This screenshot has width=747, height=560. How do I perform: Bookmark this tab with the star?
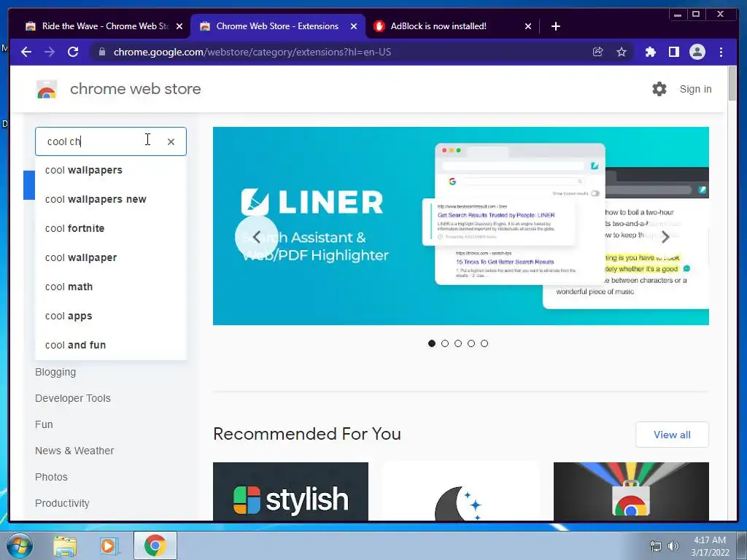(622, 52)
